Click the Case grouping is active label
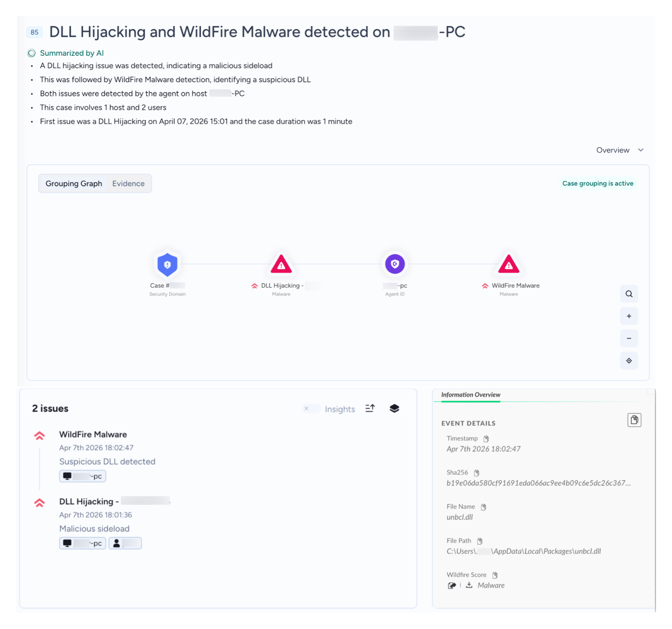The image size is (672, 629). [597, 184]
